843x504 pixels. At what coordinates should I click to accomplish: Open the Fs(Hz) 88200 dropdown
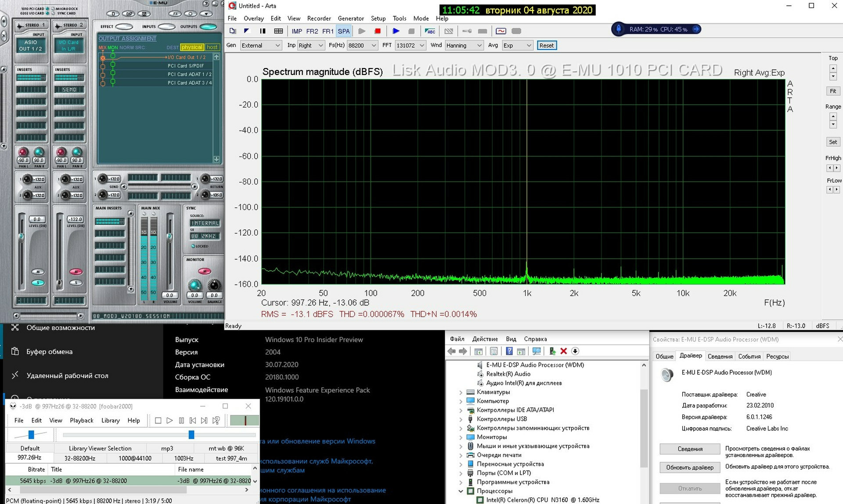[362, 46]
